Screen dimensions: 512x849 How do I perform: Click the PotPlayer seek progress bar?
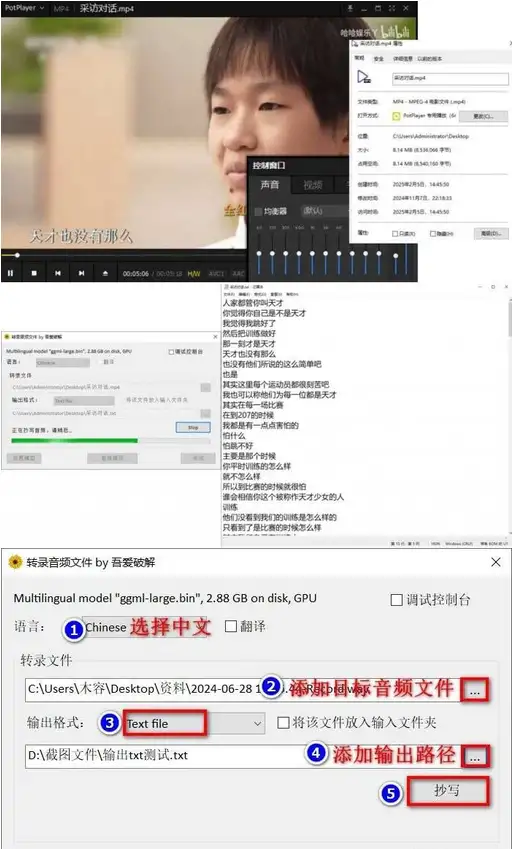(124, 255)
